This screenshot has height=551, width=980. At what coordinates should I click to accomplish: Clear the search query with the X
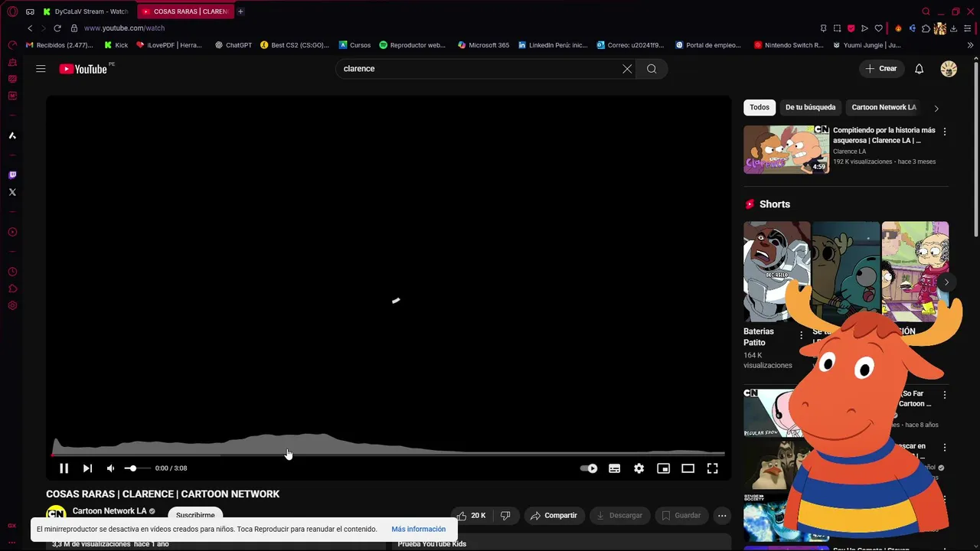627,69
